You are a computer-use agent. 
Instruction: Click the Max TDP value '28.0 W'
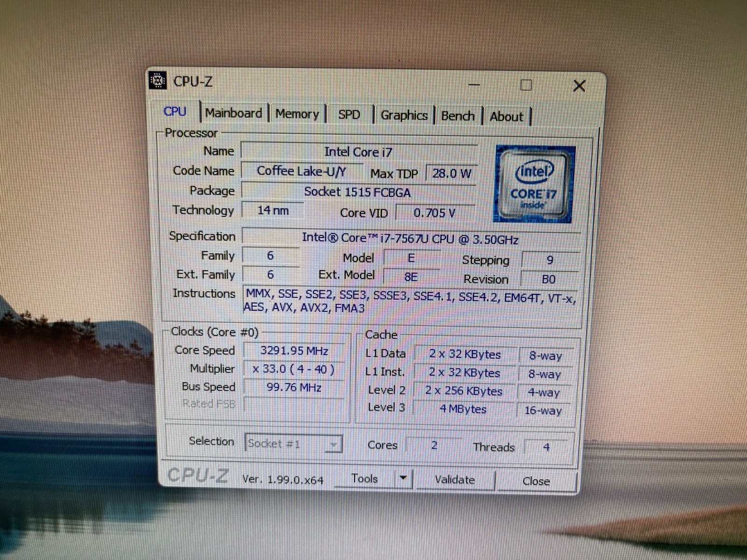tap(451, 174)
